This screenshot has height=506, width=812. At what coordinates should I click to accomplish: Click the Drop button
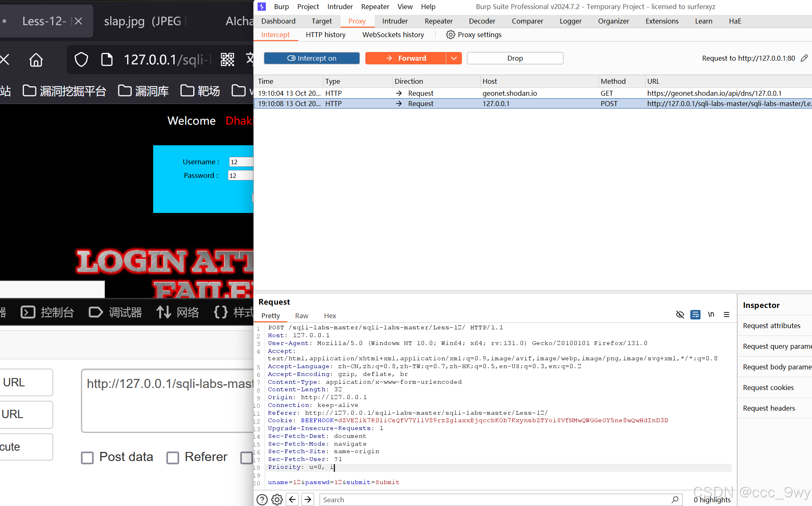pyautogui.click(x=514, y=58)
